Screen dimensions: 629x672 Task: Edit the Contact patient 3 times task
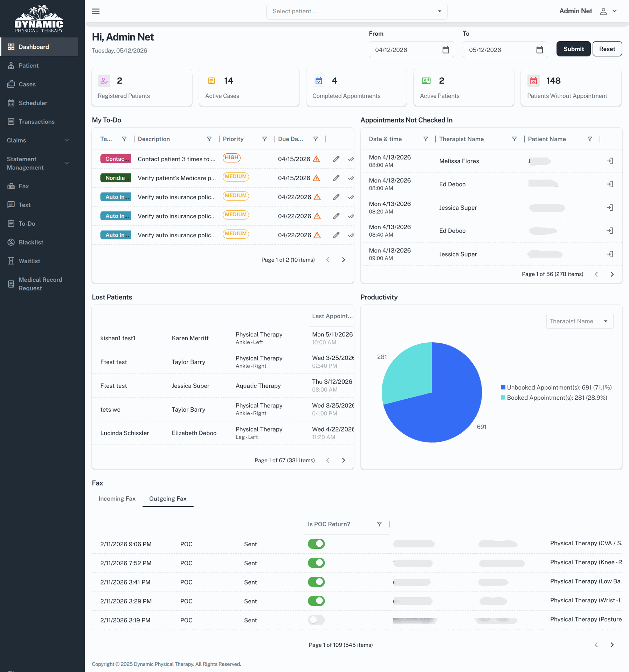point(336,159)
